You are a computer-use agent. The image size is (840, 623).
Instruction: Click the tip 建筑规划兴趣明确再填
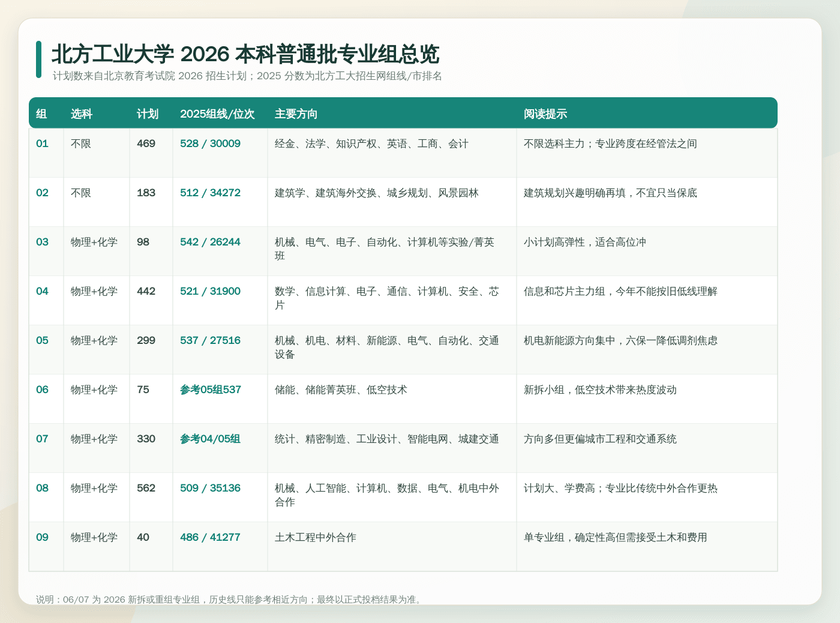pos(610,193)
